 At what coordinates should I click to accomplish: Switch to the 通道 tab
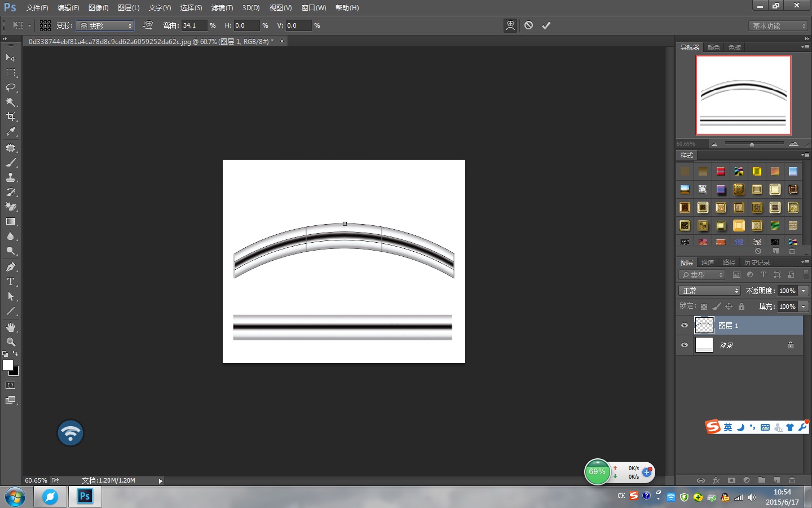click(707, 262)
